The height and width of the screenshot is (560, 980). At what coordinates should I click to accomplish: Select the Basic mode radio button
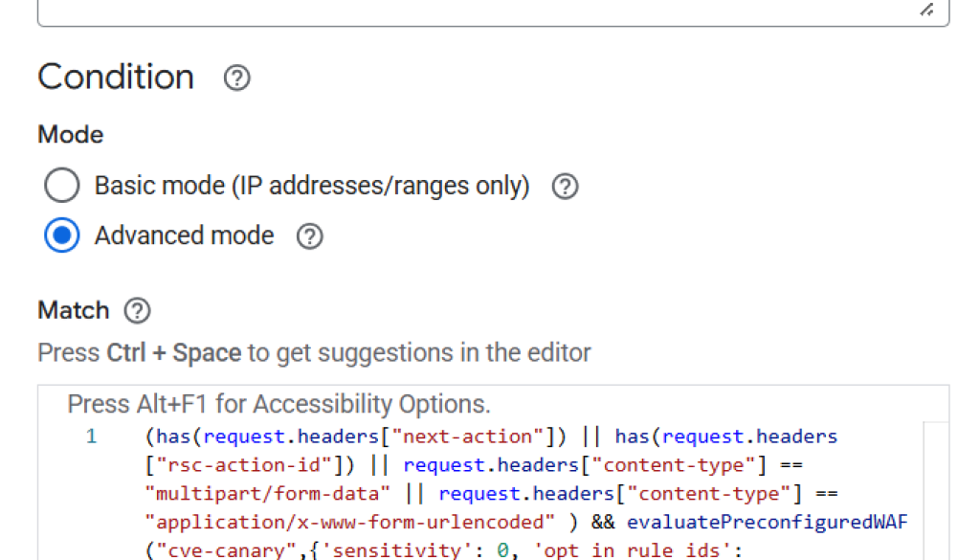pos(61,185)
